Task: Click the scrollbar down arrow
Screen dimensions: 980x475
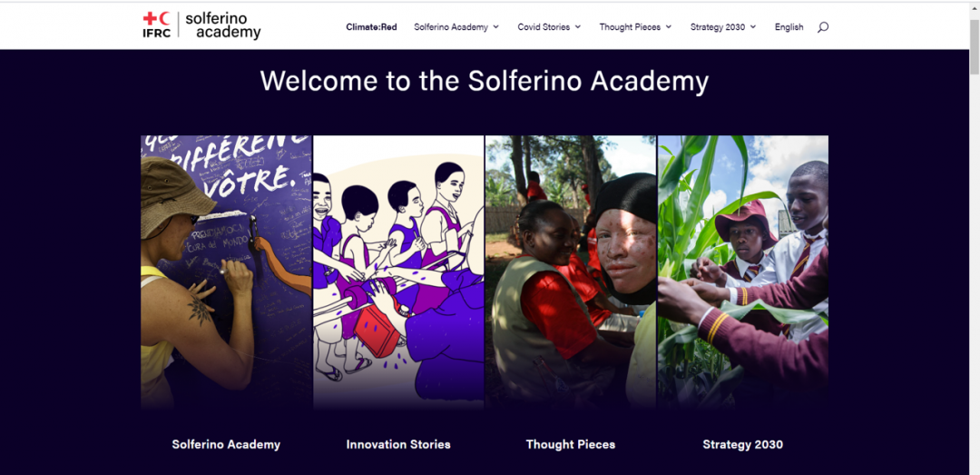Action: [x=974, y=469]
